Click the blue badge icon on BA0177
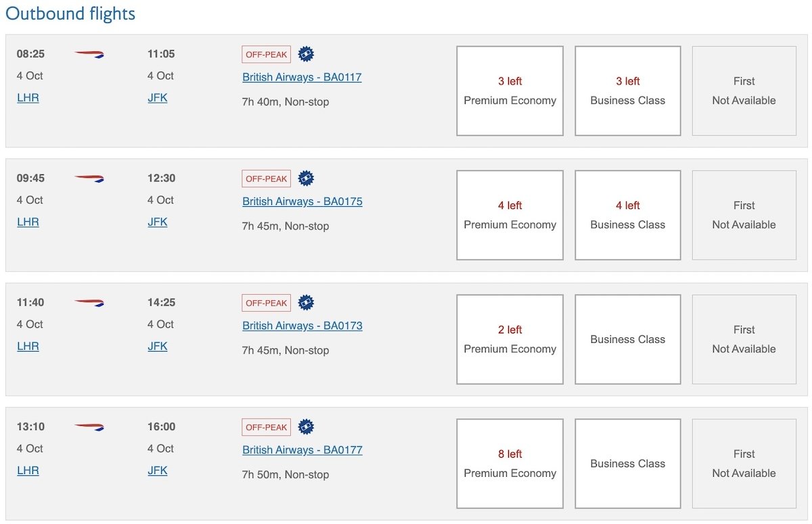This screenshot has height=524, width=812. click(307, 427)
